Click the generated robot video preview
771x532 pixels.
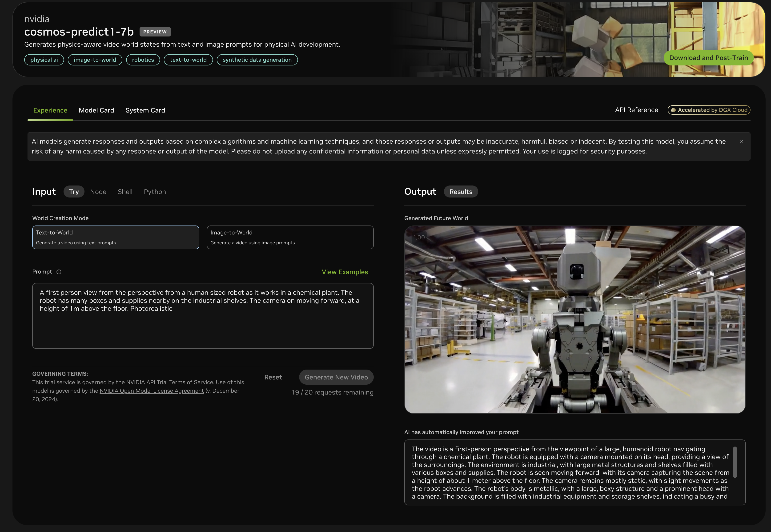pyautogui.click(x=575, y=320)
